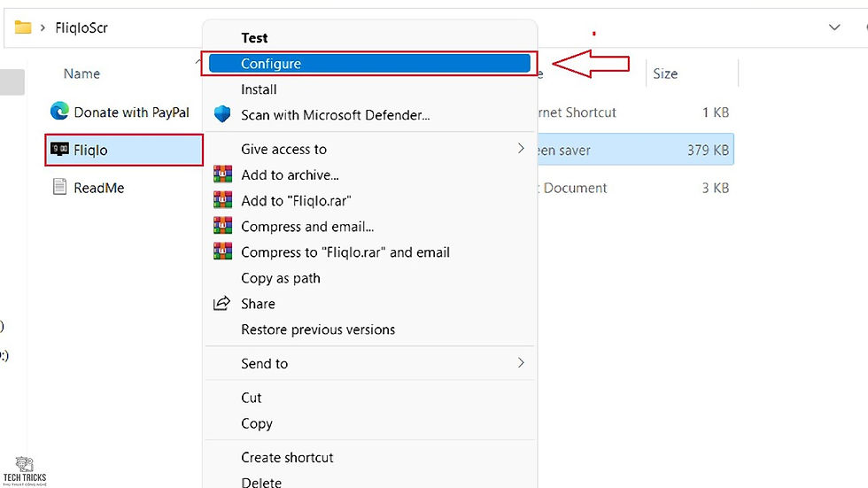Click the 3 KB size value
This screenshot has height=488, width=868.
[716, 188]
